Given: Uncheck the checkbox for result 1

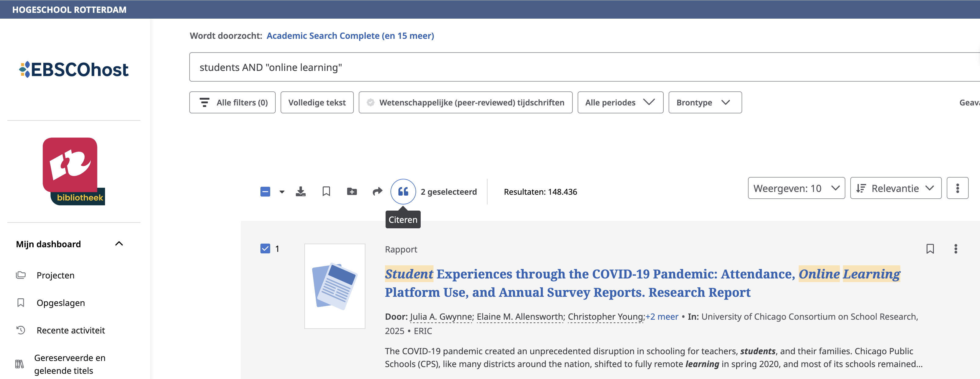Looking at the screenshot, I should 265,249.
